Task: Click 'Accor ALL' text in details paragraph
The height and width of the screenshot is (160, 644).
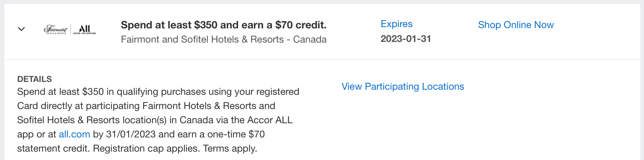Action: tap(270, 120)
